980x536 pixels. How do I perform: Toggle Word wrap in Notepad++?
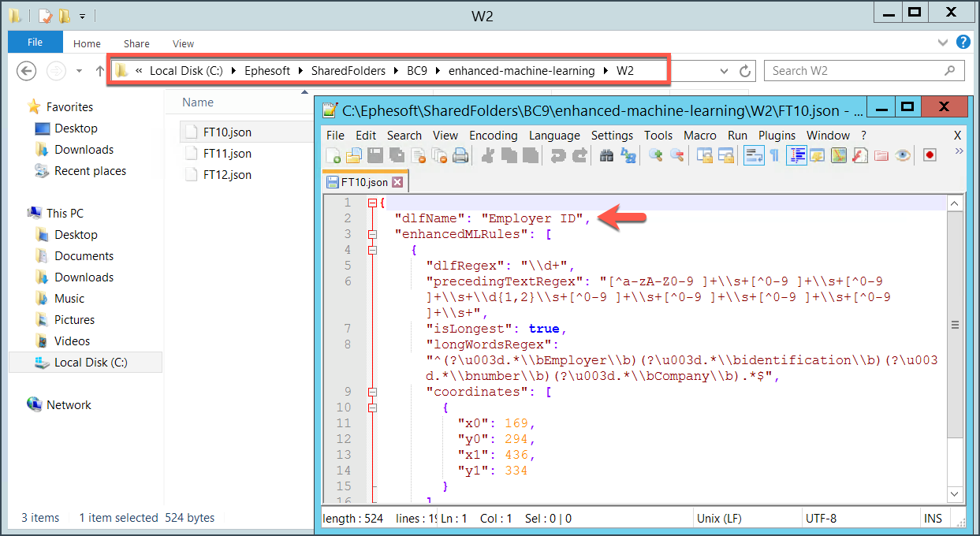click(x=754, y=155)
